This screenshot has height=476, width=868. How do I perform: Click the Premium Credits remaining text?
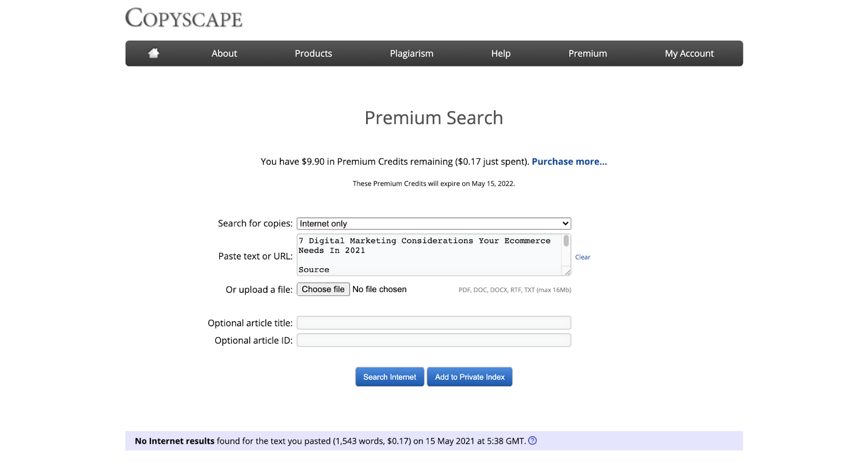(x=395, y=162)
